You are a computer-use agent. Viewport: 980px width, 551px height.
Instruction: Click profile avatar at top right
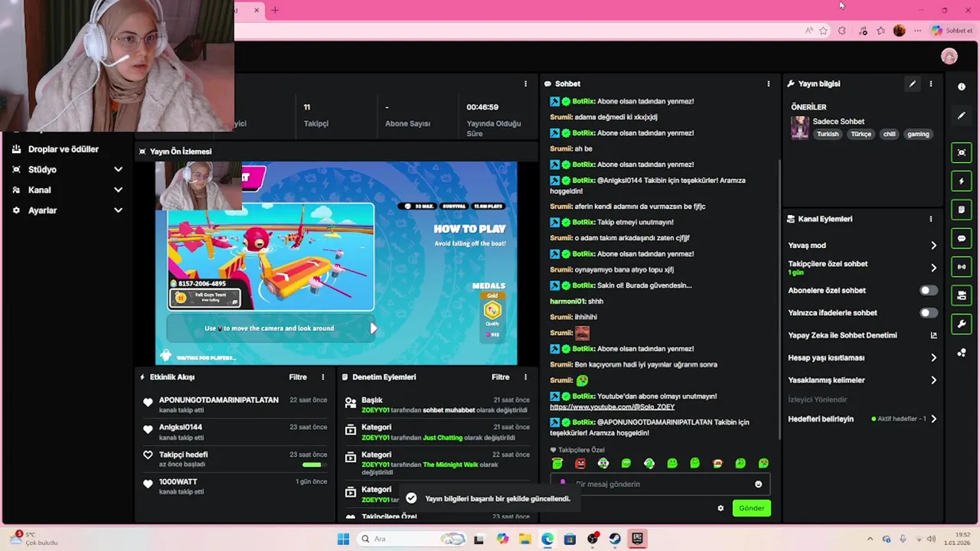point(949,57)
